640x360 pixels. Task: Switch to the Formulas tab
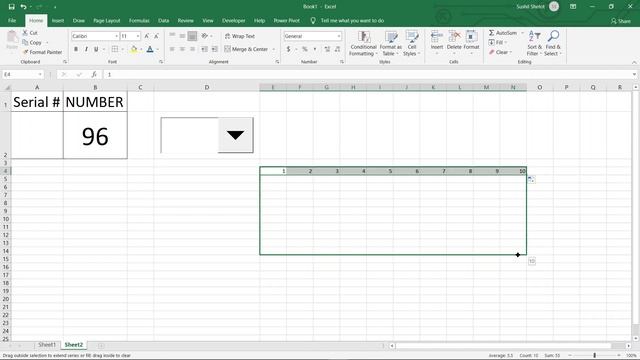click(x=139, y=20)
